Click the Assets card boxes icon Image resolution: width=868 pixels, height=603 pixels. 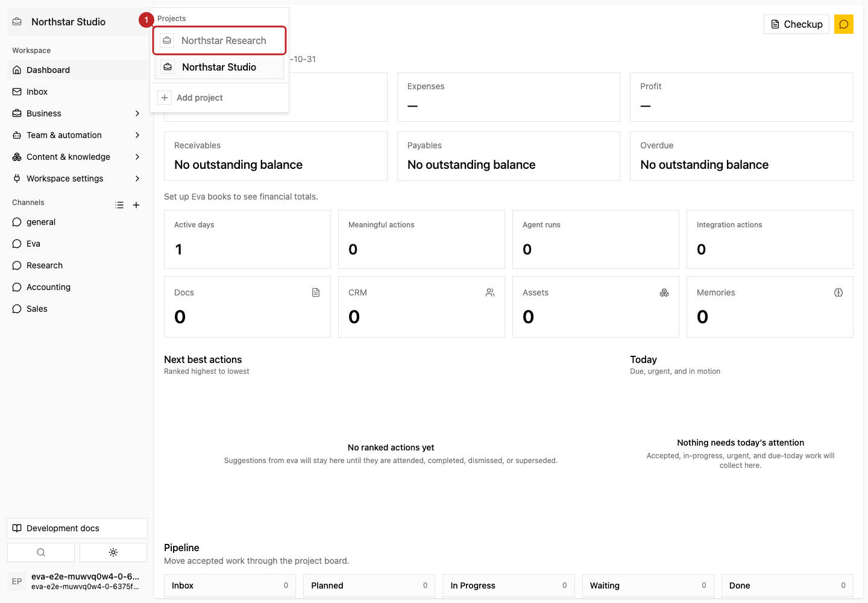(664, 292)
